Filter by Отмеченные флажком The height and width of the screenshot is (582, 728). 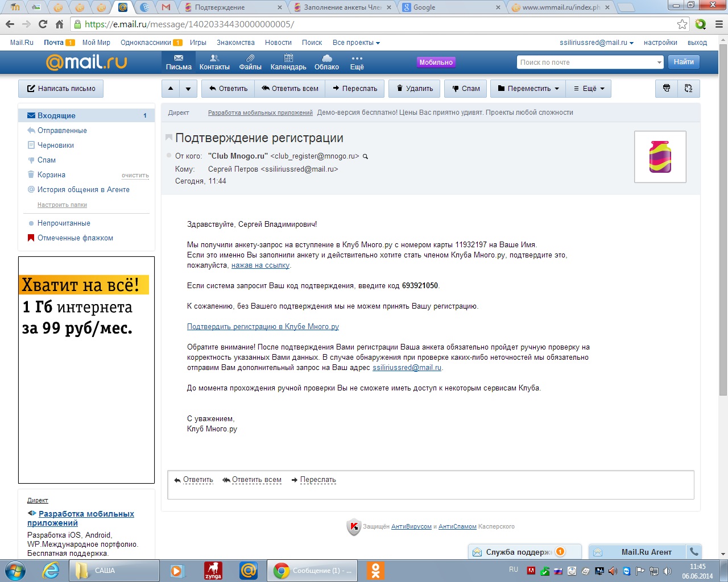click(x=75, y=238)
